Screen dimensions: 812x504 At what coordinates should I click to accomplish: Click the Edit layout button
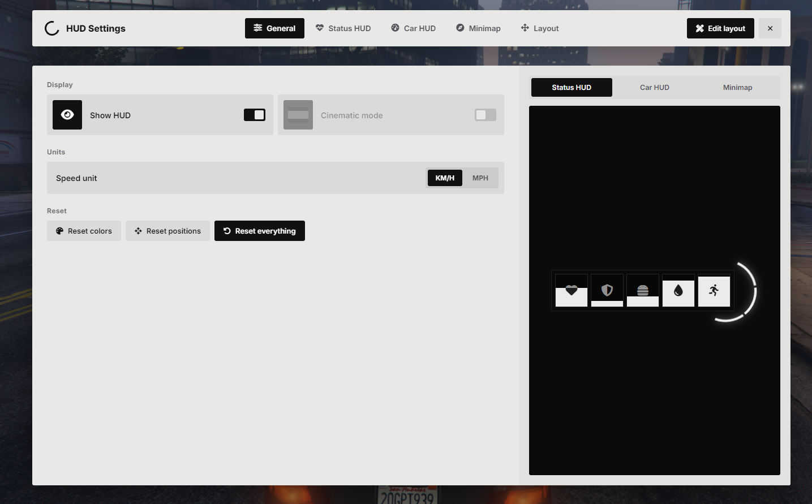click(720, 28)
